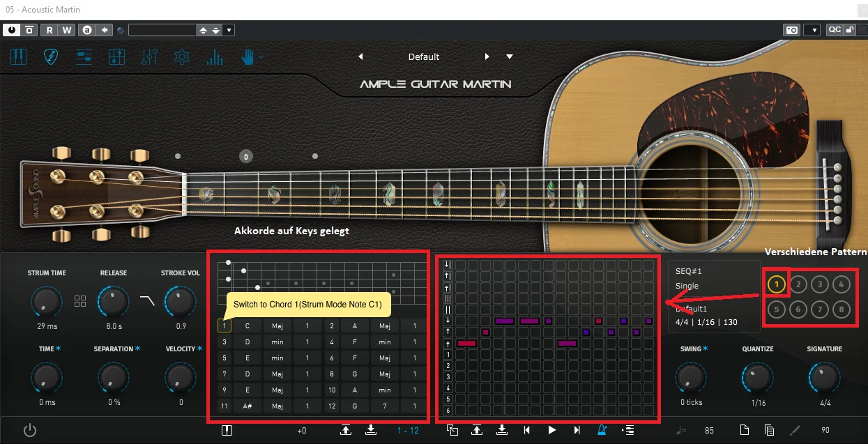Toggle the W write automation button

67,30
